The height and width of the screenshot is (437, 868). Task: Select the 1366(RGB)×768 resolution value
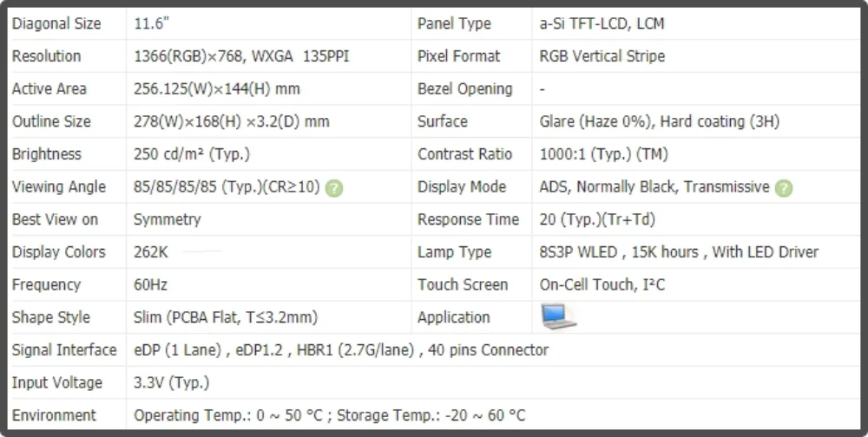[241, 56]
